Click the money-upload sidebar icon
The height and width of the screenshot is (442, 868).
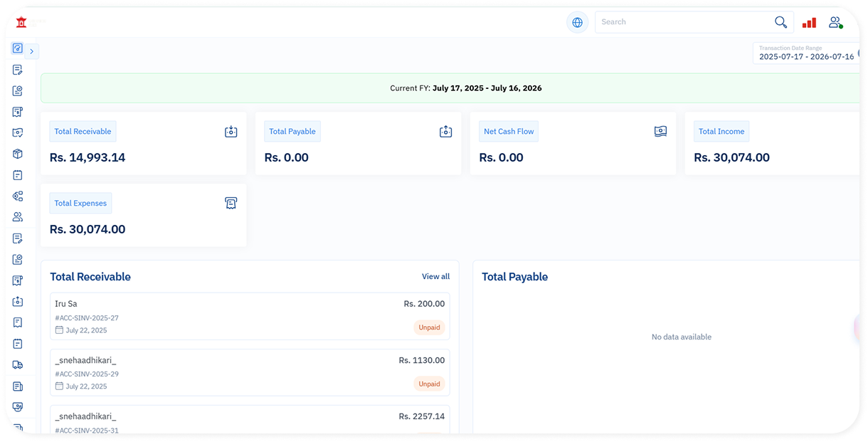18,302
